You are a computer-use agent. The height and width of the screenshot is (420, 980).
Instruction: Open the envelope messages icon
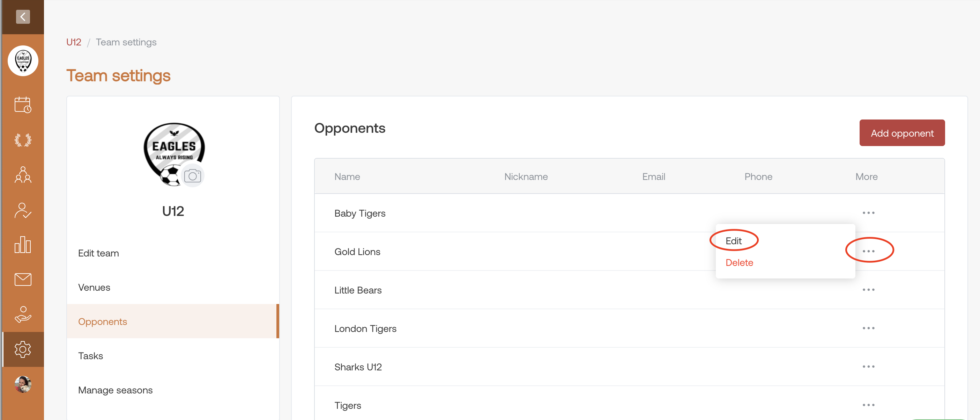pyautogui.click(x=23, y=280)
